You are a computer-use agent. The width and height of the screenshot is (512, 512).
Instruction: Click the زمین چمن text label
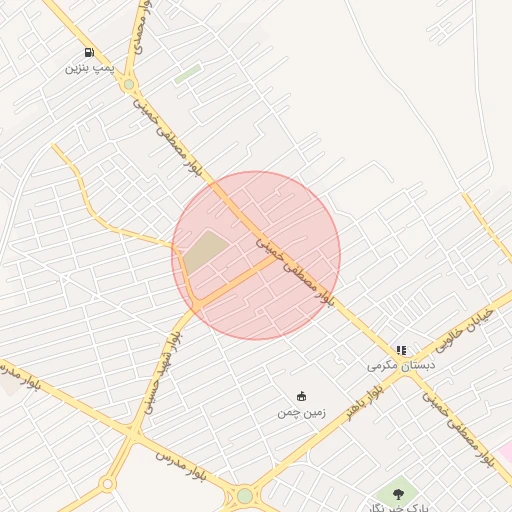pos(301,413)
